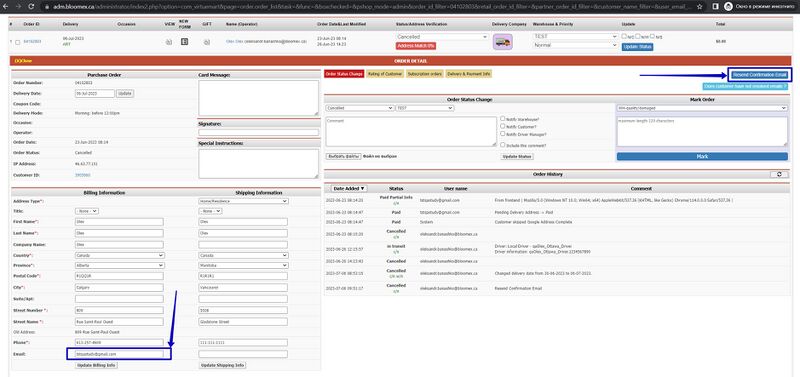Image resolution: width=800 pixels, height=377 pixels.
Task: Toggle the first checkbox in Update column
Action: 624,36
